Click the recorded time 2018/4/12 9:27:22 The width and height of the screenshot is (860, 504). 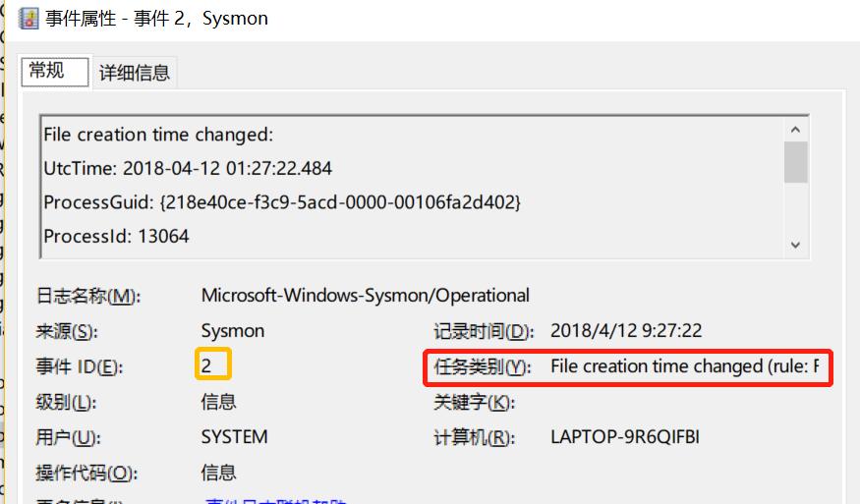[x=626, y=331]
